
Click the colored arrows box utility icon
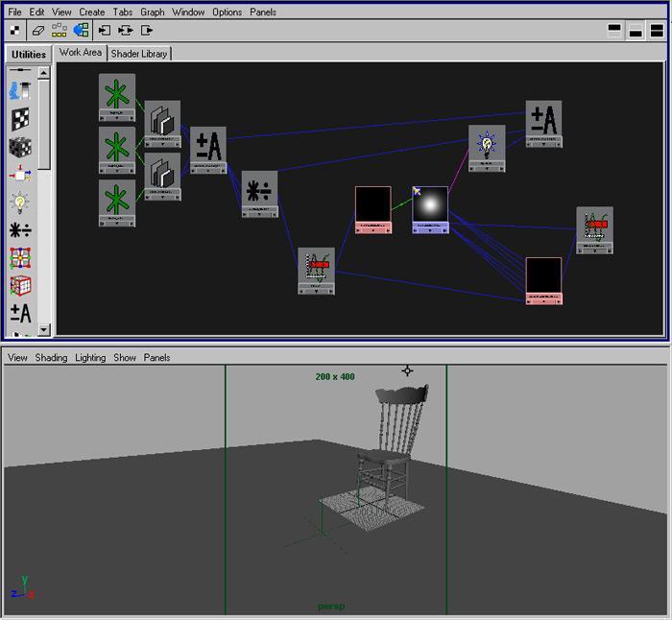(x=20, y=175)
